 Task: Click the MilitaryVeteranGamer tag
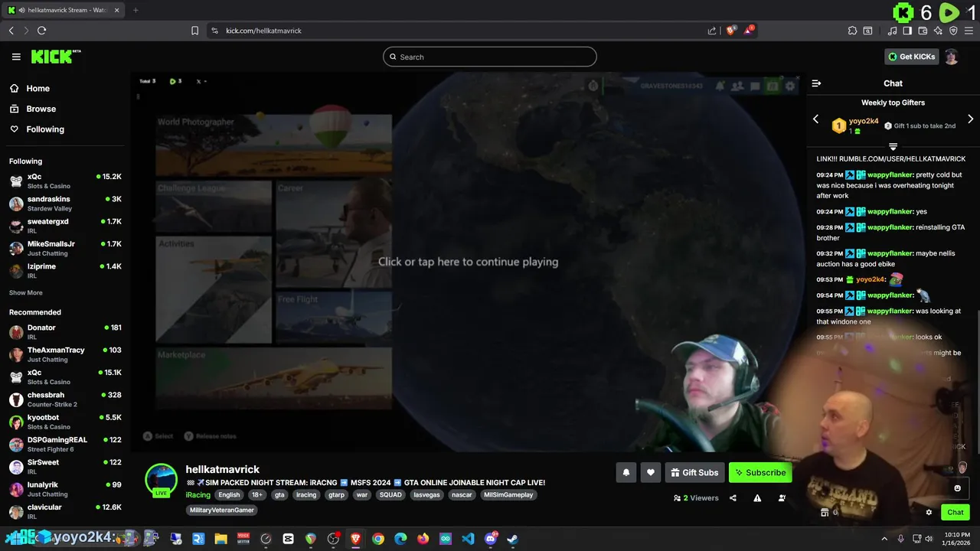[x=222, y=510]
